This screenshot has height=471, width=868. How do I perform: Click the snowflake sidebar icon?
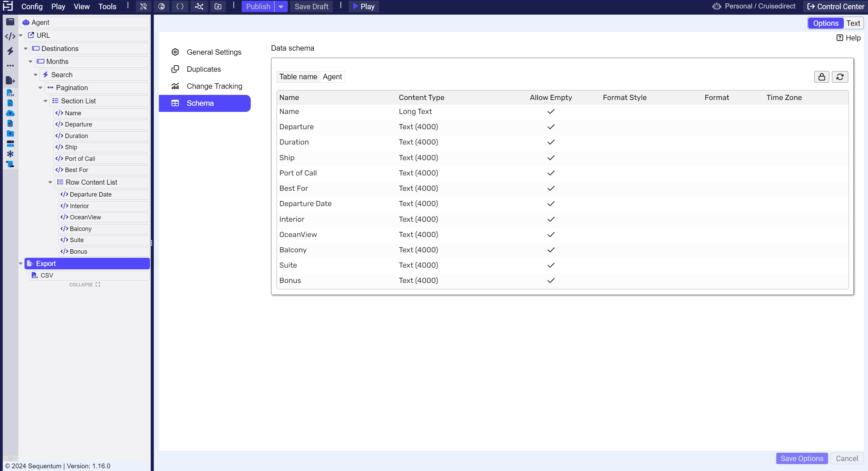point(10,154)
